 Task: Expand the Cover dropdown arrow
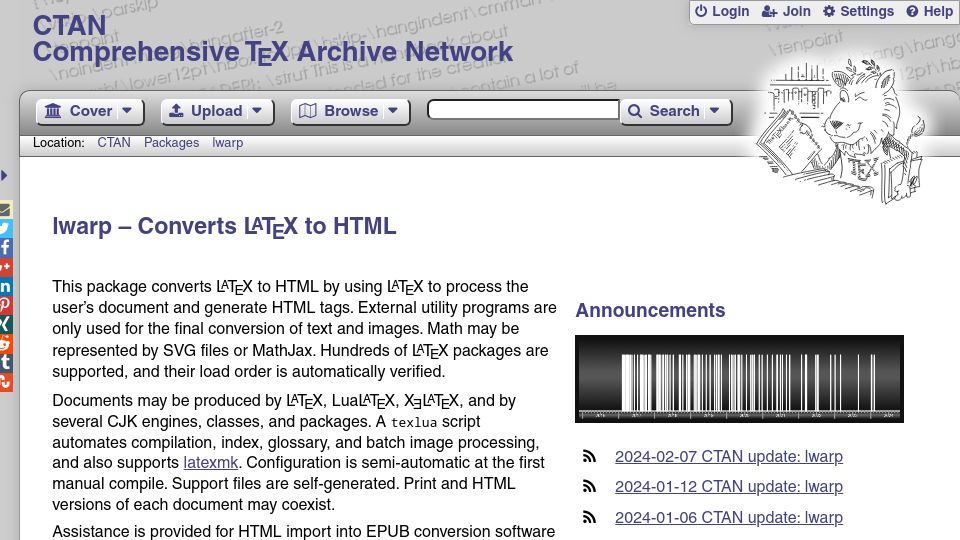(127, 111)
